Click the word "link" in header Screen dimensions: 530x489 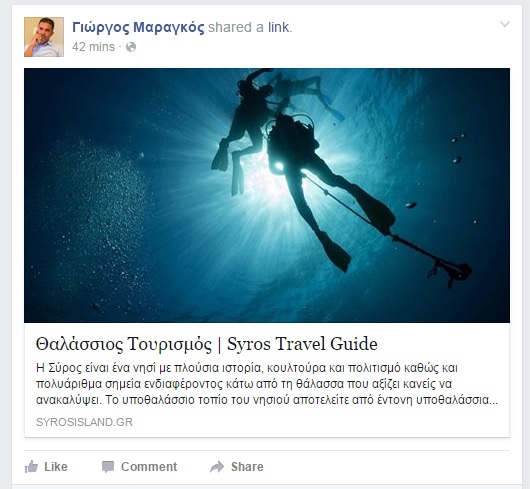(x=279, y=27)
